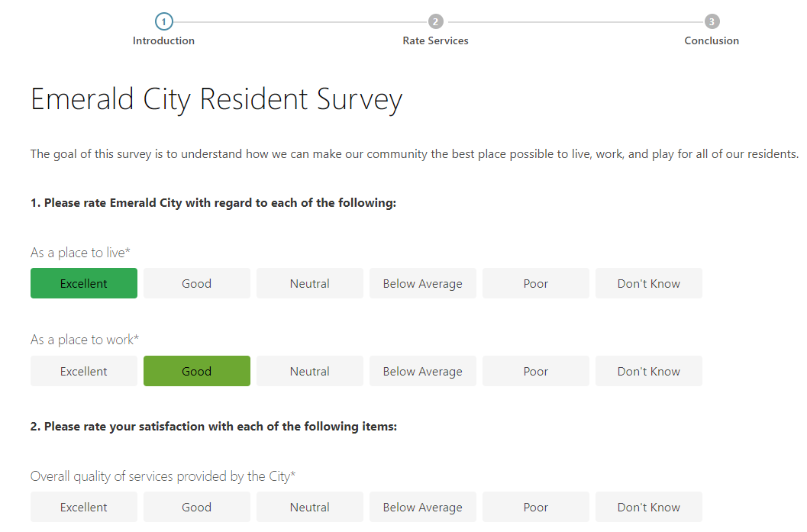Select Don't Know for place to work
This screenshot has width=807, height=532.
(x=649, y=371)
